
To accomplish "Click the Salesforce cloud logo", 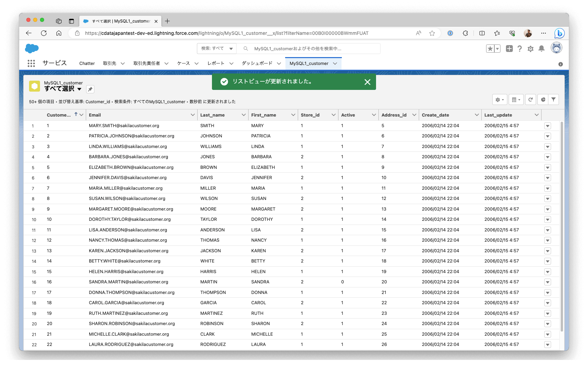I will point(32,49).
